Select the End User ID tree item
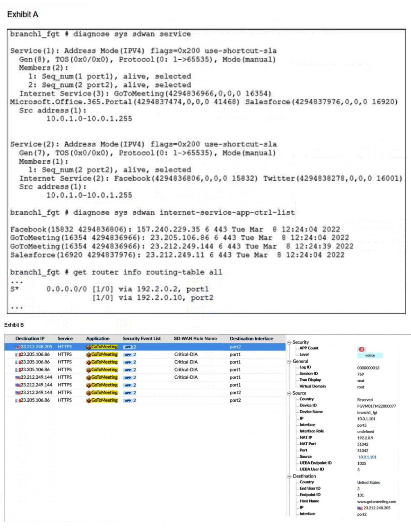Screen dimensions: 411x532 pos(310,488)
